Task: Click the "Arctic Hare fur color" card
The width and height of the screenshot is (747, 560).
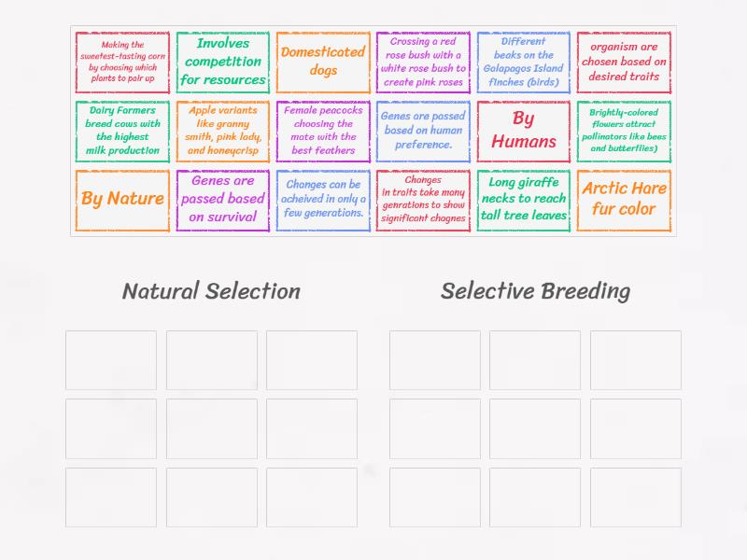Action: coord(624,199)
